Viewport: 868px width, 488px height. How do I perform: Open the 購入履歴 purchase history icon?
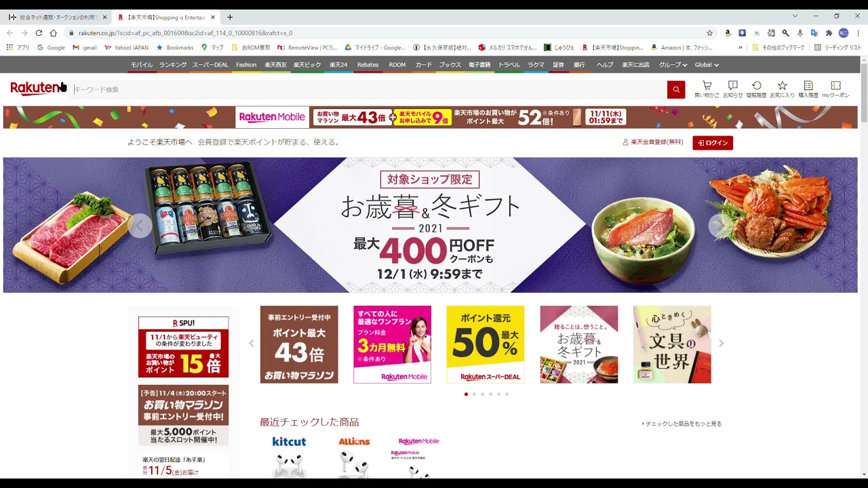(808, 89)
